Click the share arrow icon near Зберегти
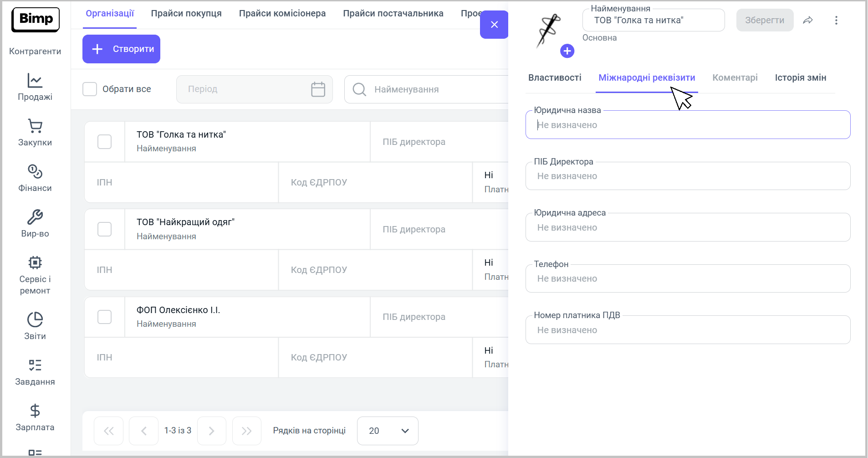868x458 pixels. click(807, 21)
